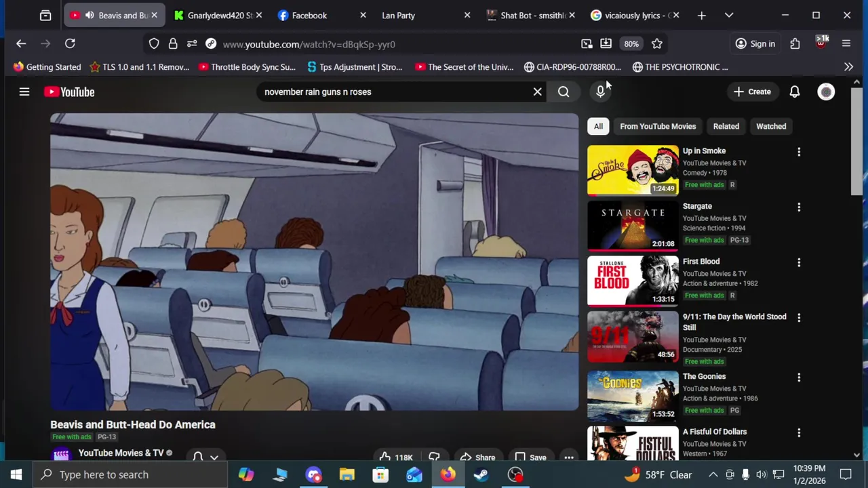The image size is (868, 488).
Task: Open picture-in-picture icon in address bar
Action: click(x=587, y=44)
